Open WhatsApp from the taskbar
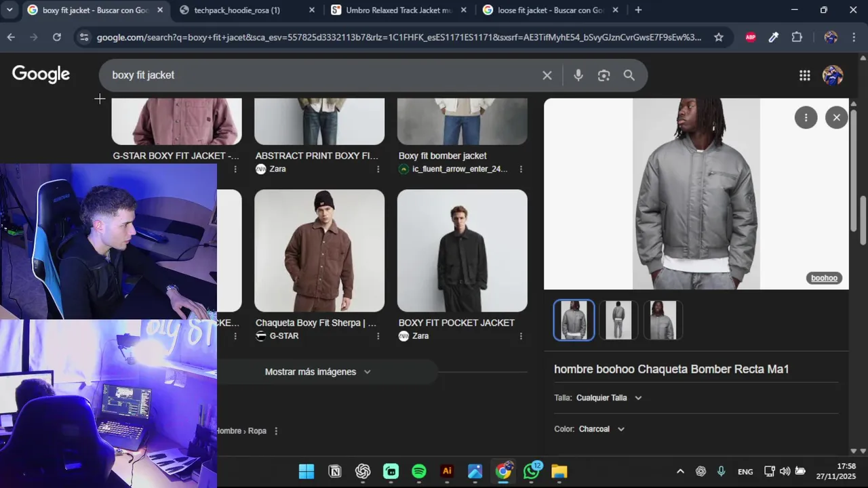This screenshot has width=868, height=488. pos(532,472)
